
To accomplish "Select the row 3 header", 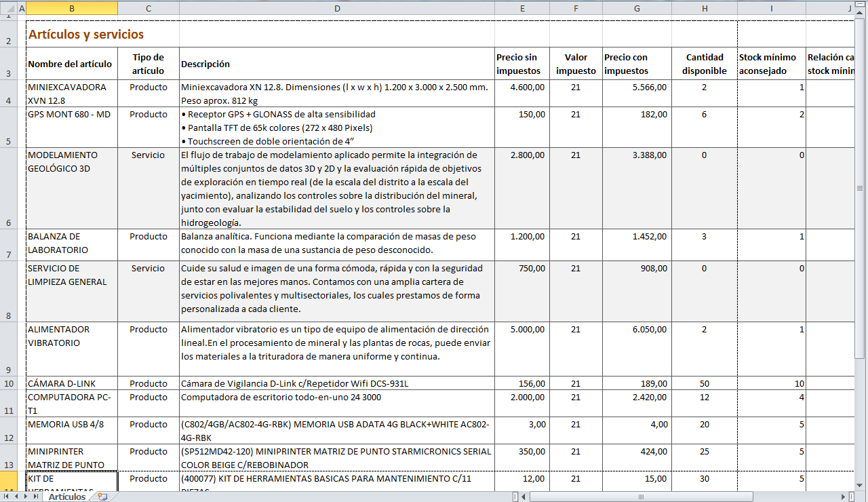I will click(x=8, y=64).
